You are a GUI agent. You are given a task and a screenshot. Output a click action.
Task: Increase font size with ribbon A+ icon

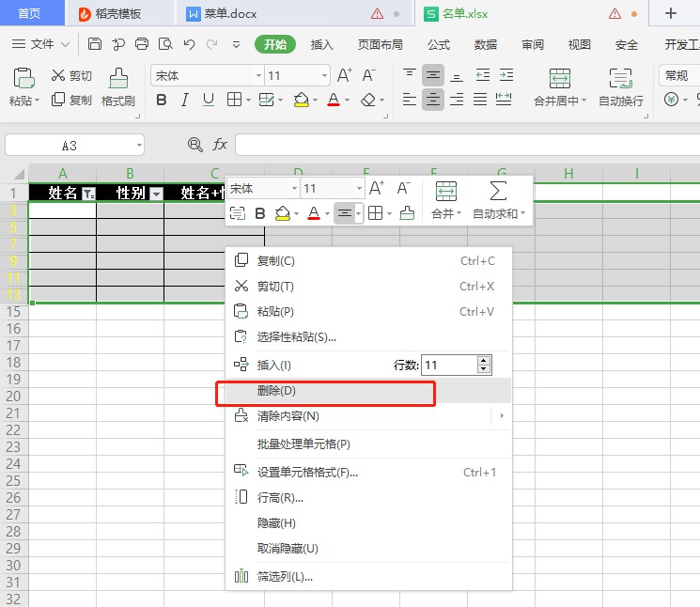pyautogui.click(x=345, y=75)
